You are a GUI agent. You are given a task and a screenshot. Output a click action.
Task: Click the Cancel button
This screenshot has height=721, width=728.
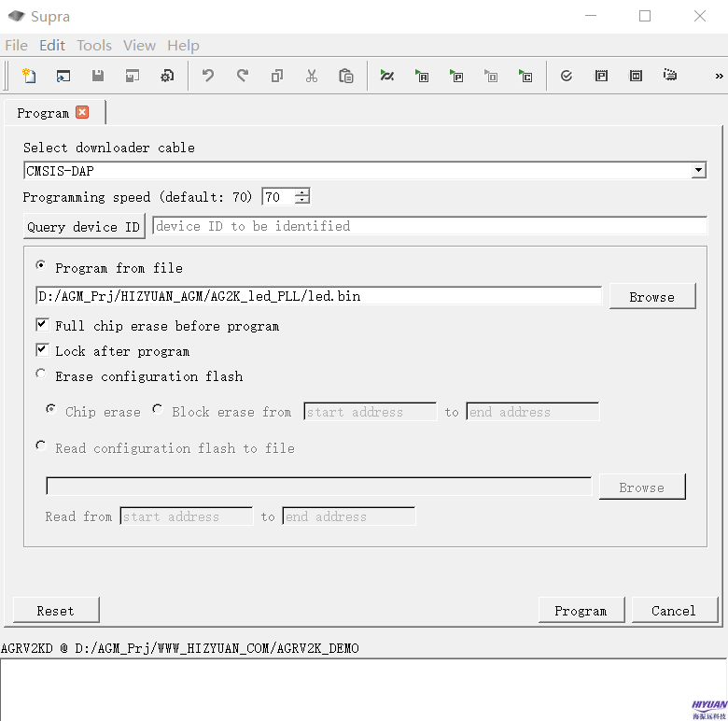pyautogui.click(x=674, y=610)
